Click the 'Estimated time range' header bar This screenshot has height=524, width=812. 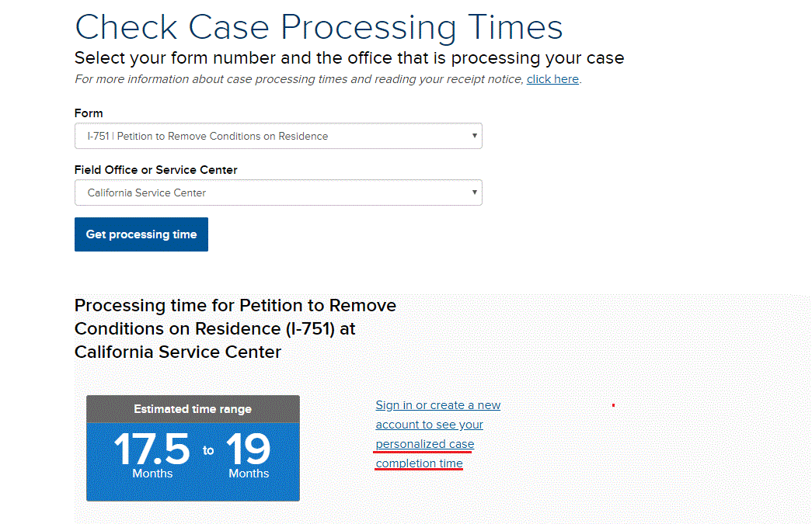193,409
